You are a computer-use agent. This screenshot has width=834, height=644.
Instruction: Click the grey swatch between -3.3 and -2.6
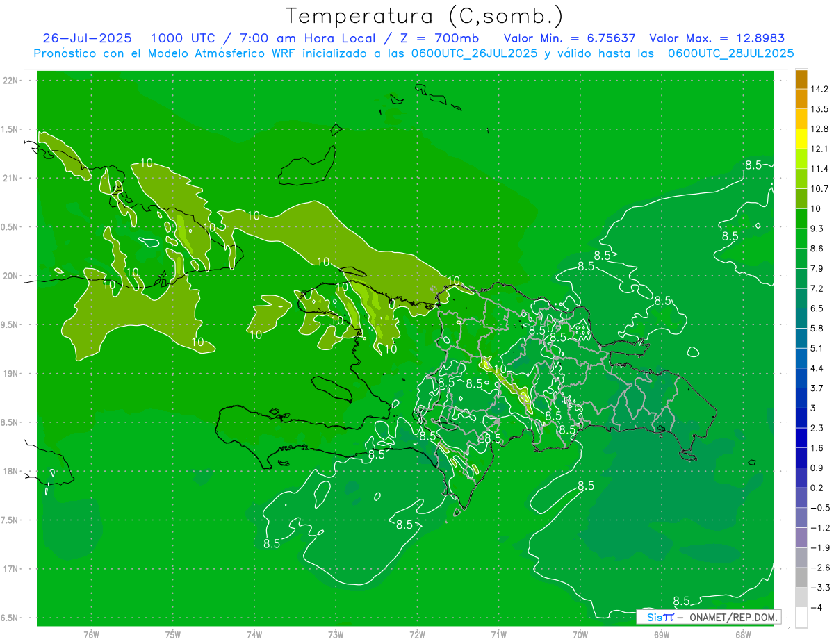pyautogui.click(x=801, y=577)
